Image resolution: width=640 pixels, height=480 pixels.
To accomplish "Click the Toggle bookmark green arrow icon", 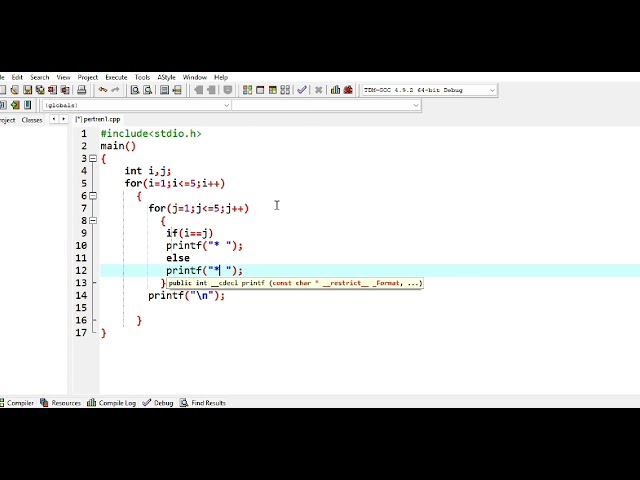I will click(x=15, y=105).
